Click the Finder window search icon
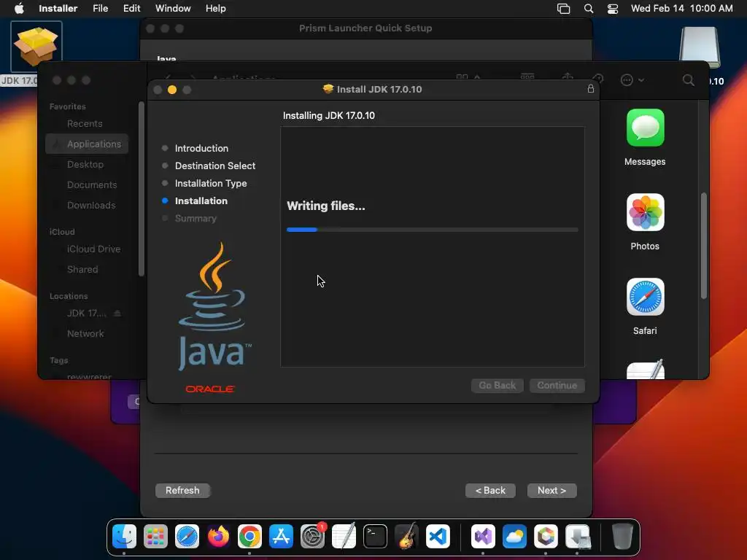747x560 pixels. 688,80
